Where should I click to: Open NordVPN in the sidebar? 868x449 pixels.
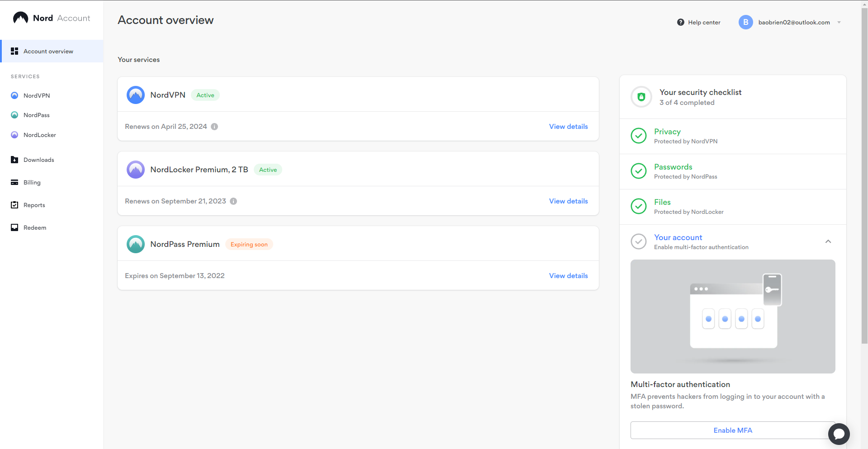[37, 95]
